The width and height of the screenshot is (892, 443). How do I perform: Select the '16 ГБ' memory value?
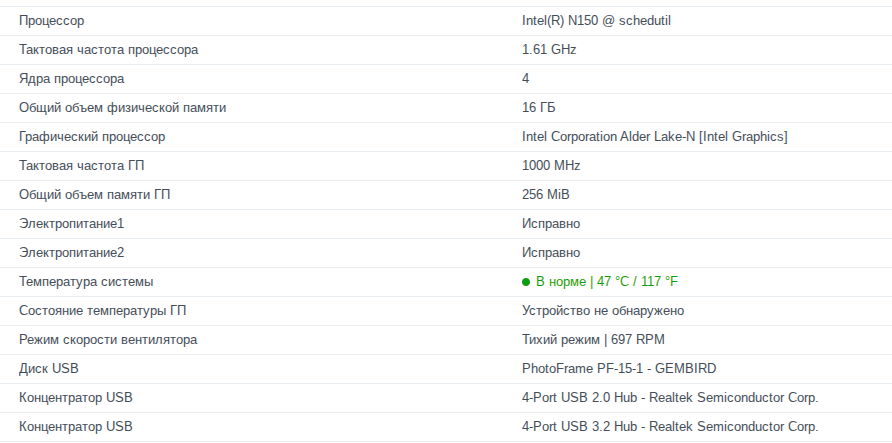tap(539, 107)
